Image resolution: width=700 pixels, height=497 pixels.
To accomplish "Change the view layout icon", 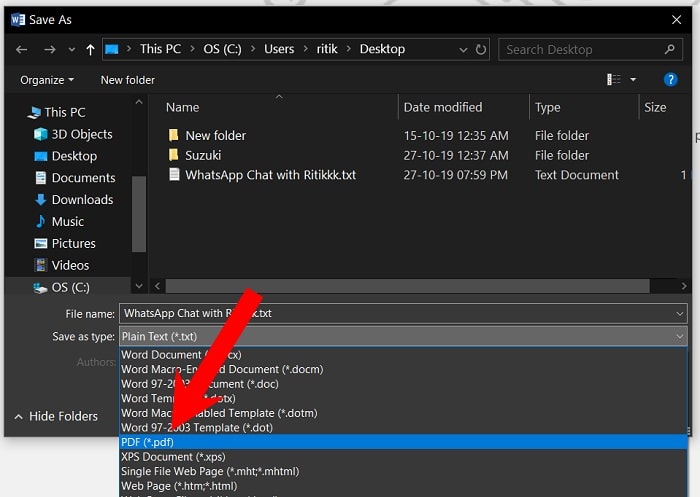I will 614,79.
